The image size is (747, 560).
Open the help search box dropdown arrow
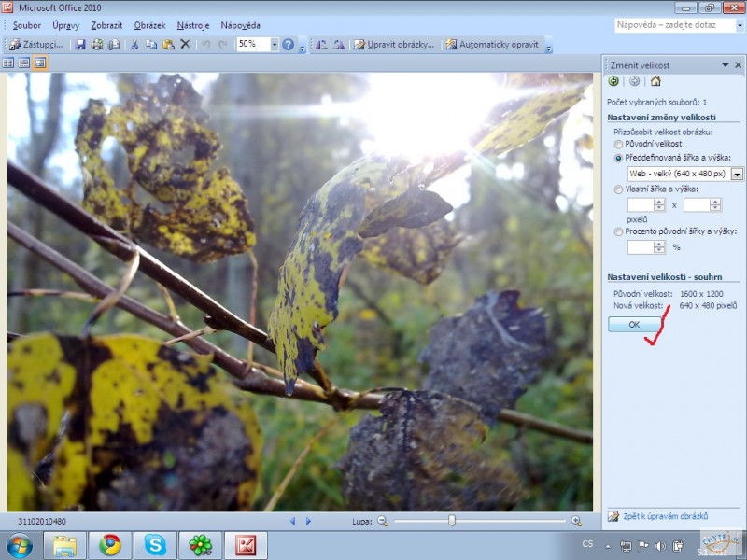pyautogui.click(x=740, y=26)
